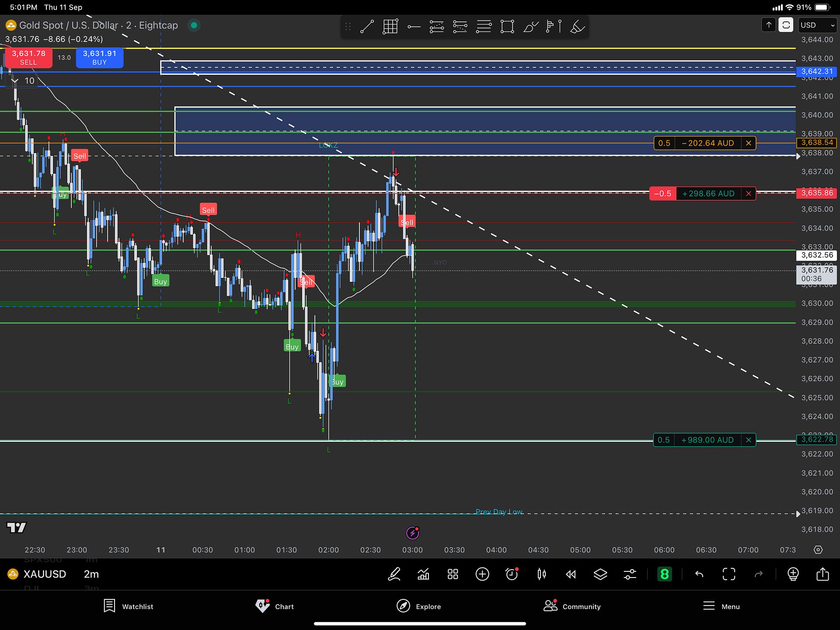Tap the red SELL 3,631.78 button
The width and height of the screenshot is (840, 630).
pos(28,58)
